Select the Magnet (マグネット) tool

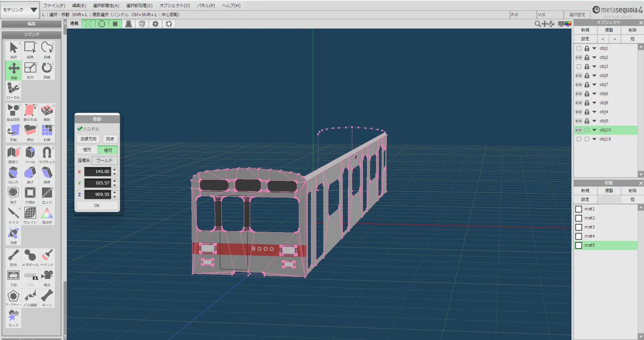pyautogui.click(x=47, y=155)
